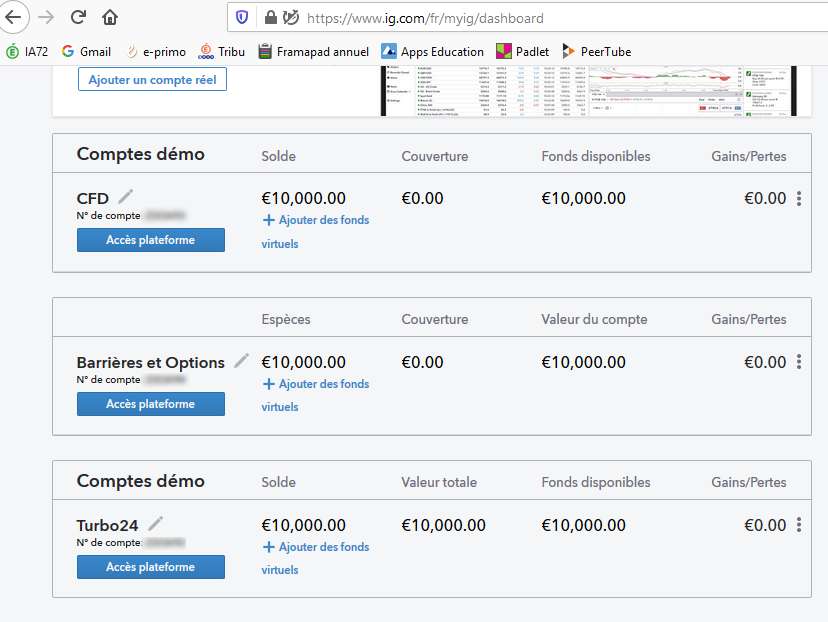The image size is (828, 622).
Task: Open the CFD account three-dot menu
Action: pos(799,199)
